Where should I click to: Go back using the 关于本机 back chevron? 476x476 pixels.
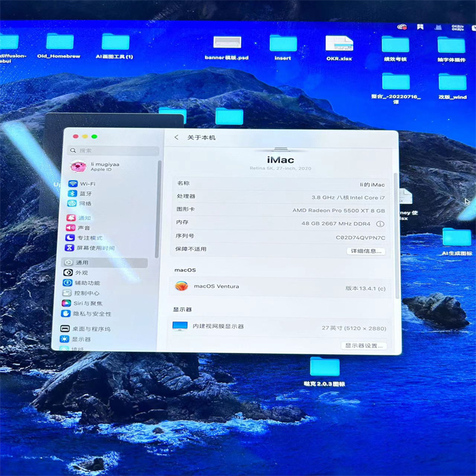click(x=176, y=137)
